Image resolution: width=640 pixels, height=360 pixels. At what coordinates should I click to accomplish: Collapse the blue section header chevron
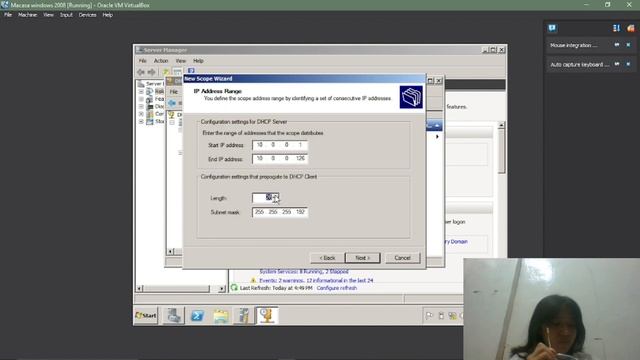coord(437,125)
